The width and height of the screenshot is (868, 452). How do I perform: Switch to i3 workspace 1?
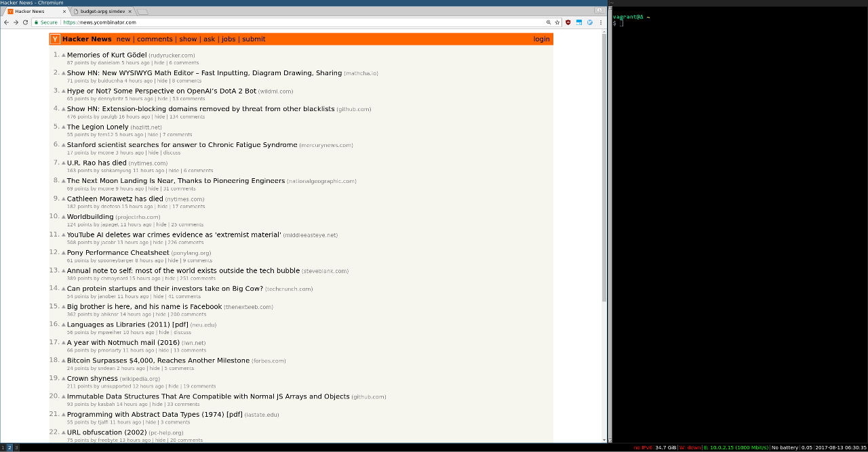point(3,447)
